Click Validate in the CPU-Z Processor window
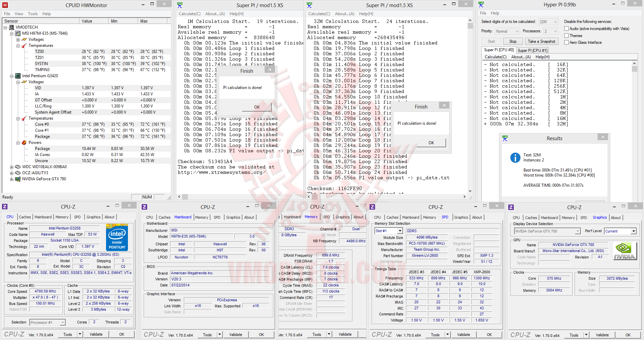The width and height of the screenshot is (644, 340). coord(96,334)
